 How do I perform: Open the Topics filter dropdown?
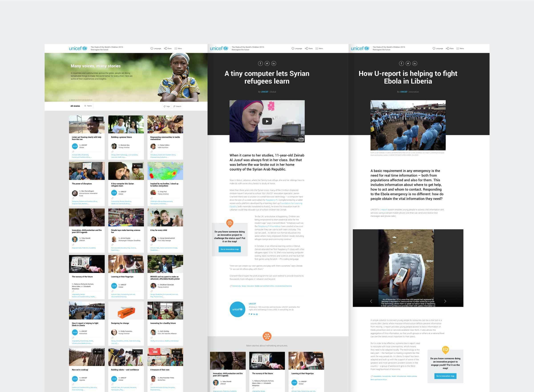88,106
